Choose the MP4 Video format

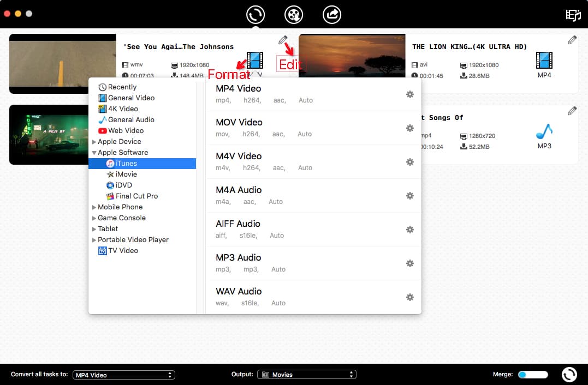click(x=313, y=94)
